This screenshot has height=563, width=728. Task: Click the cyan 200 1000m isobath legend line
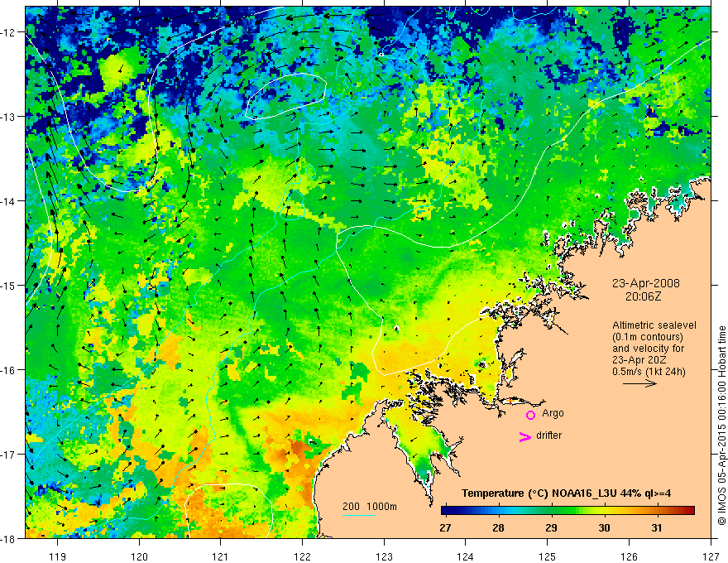click(359, 515)
